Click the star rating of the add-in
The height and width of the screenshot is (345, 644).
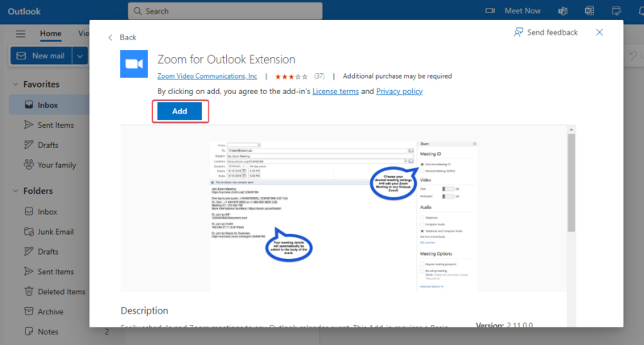tap(291, 76)
